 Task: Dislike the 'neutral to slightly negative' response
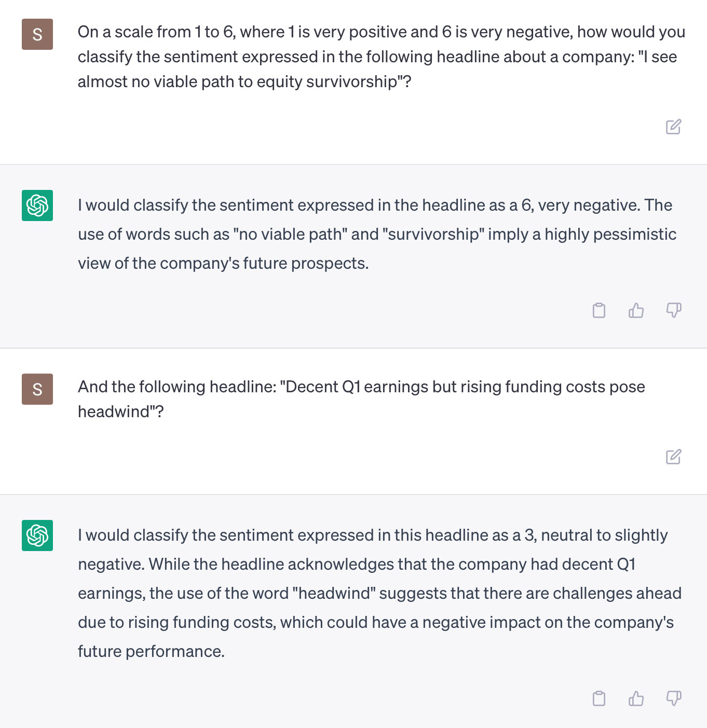click(673, 698)
